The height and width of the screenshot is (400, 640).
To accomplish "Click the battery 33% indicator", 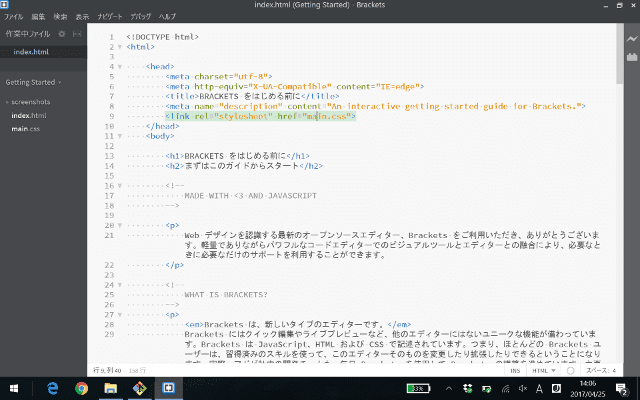I will 418,388.
